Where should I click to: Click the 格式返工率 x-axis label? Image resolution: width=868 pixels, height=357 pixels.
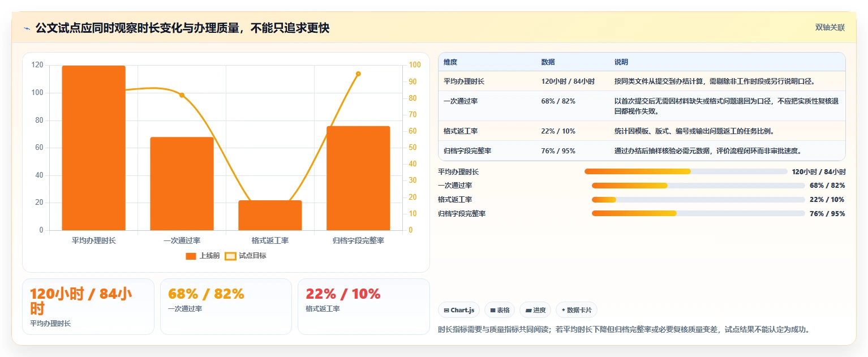click(x=270, y=240)
